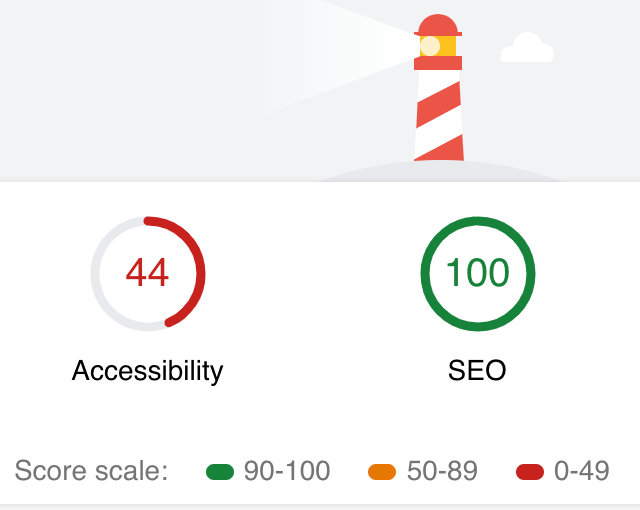This screenshot has width=640, height=510.
Task: Click the red 0-49 legend pill
Action: (530, 472)
